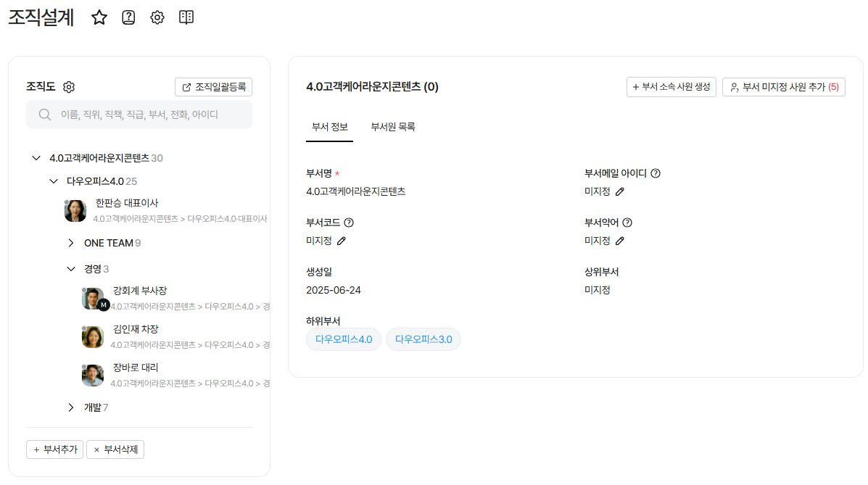Open settings gear in the page header
Image resolution: width=868 pixels, height=485 pixels.
[x=157, y=18]
